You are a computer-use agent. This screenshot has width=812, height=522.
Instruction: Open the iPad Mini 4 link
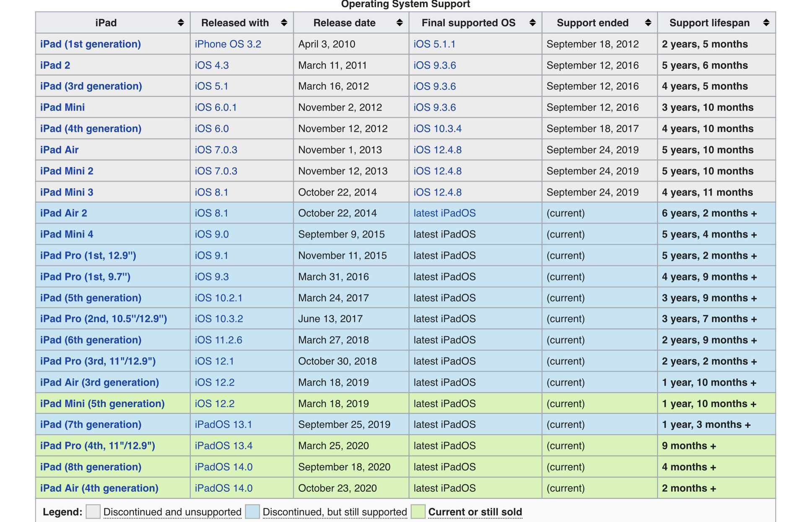coord(67,234)
